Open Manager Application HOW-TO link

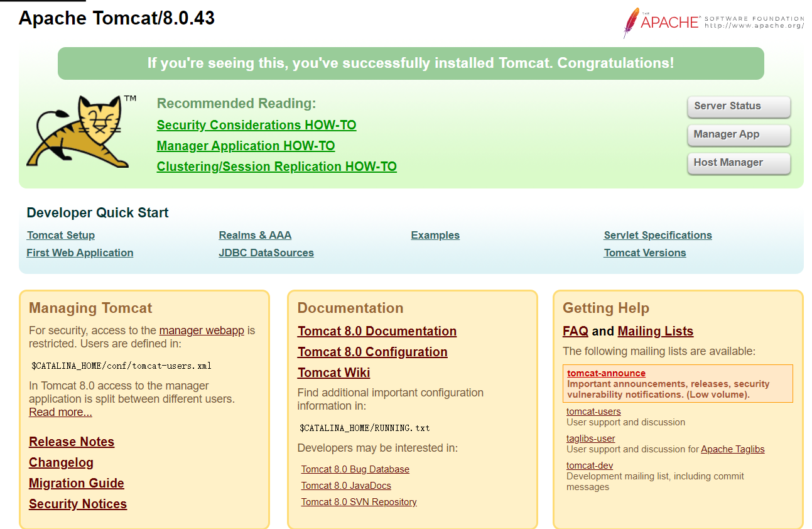tap(246, 146)
